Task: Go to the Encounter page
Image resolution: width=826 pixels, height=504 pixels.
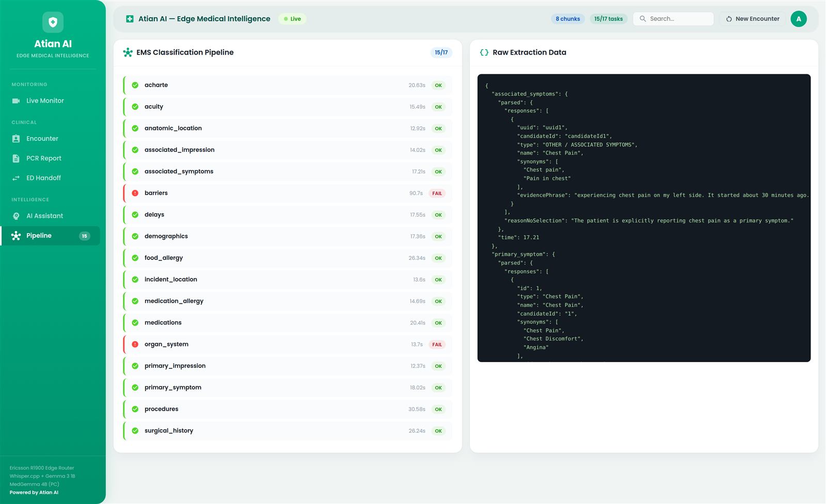Action: (x=50, y=139)
